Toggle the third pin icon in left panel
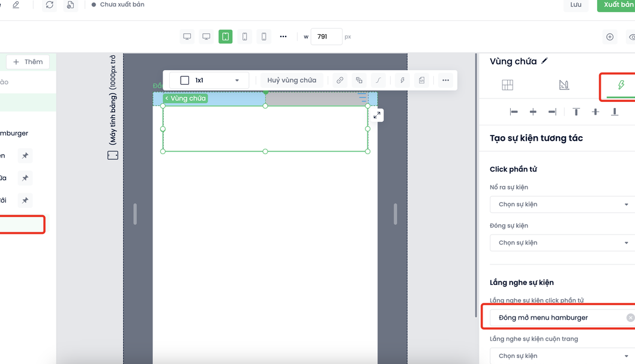Image resolution: width=635 pixels, height=364 pixels. (25, 200)
